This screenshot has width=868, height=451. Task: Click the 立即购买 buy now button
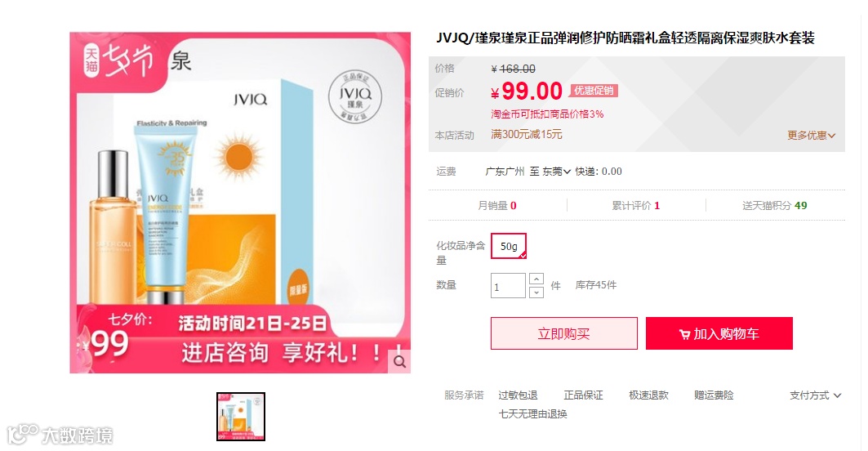[x=564, y=333]
